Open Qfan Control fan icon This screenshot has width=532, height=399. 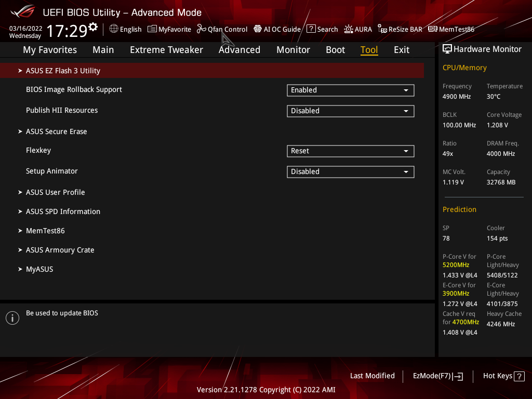(202, 29)
